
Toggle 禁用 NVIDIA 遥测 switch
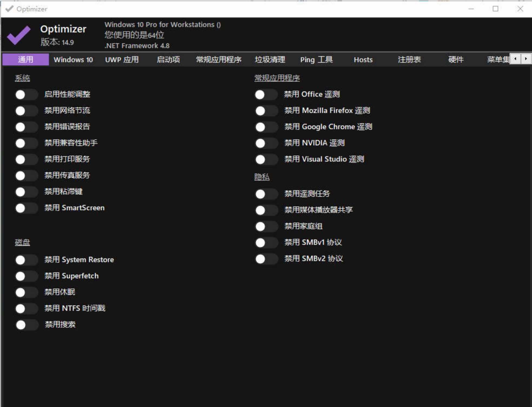(266, 143)
